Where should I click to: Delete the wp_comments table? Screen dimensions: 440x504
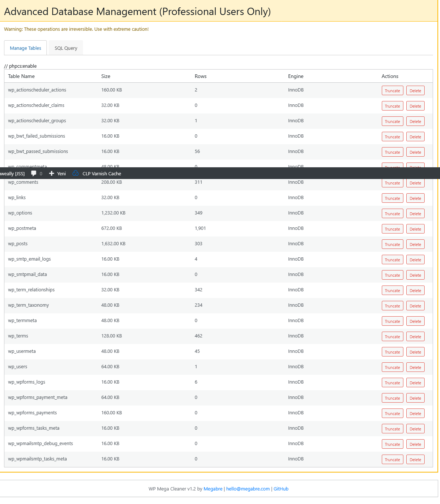point(415,183)
